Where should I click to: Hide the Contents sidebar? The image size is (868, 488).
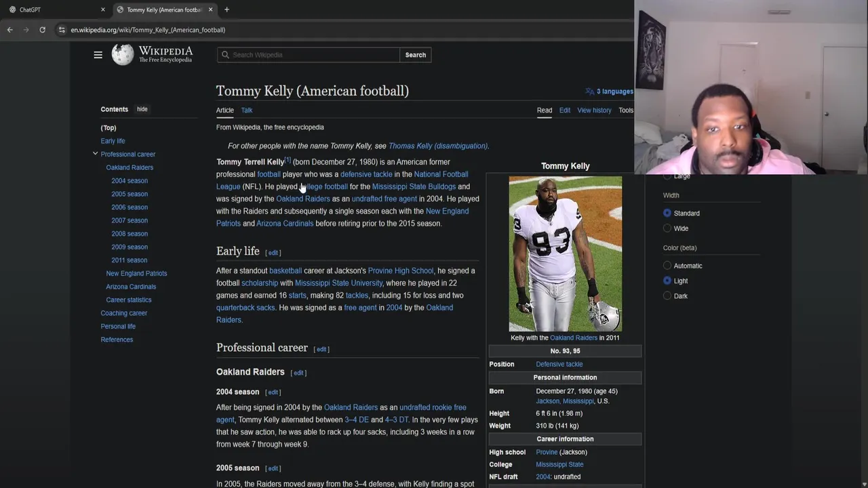coord(142,109)
